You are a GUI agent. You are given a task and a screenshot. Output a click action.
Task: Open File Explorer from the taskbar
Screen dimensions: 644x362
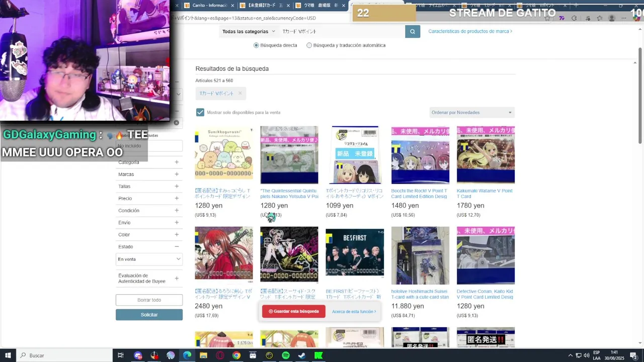[x=203, y=355]
